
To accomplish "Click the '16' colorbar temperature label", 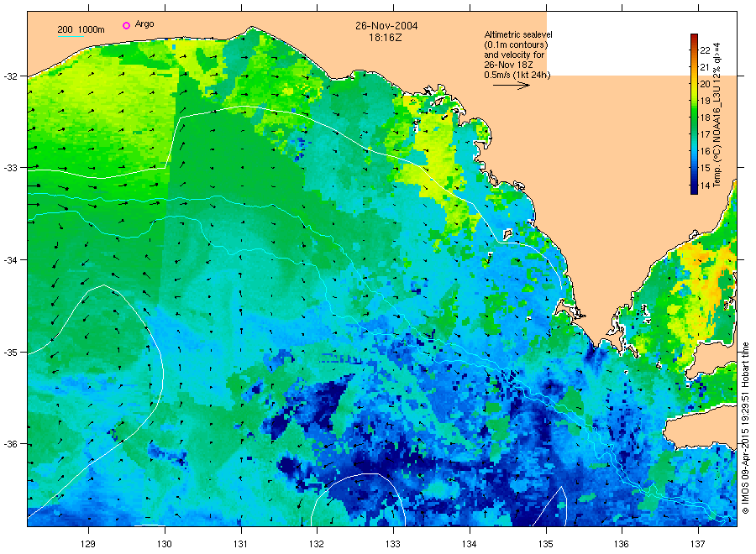I will [705, 151].
